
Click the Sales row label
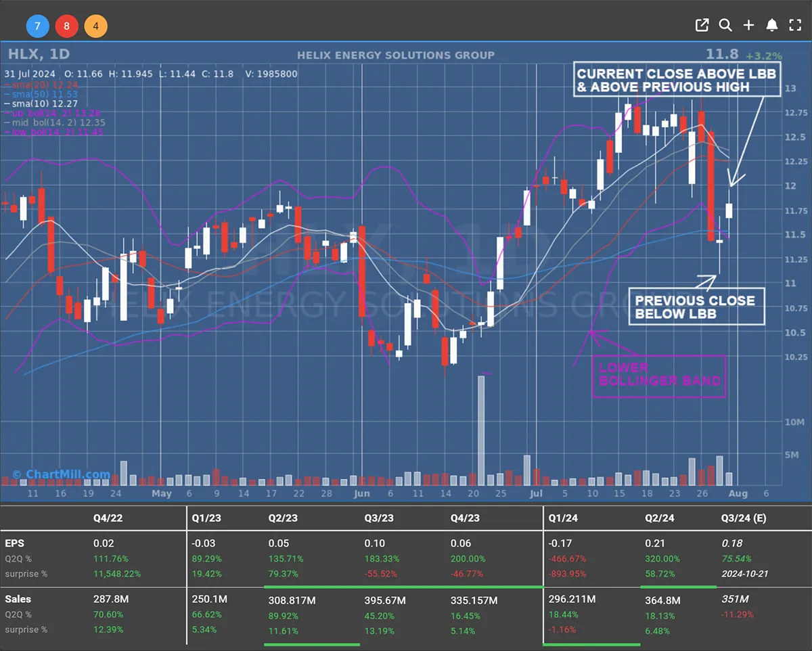tap(18, 599)
